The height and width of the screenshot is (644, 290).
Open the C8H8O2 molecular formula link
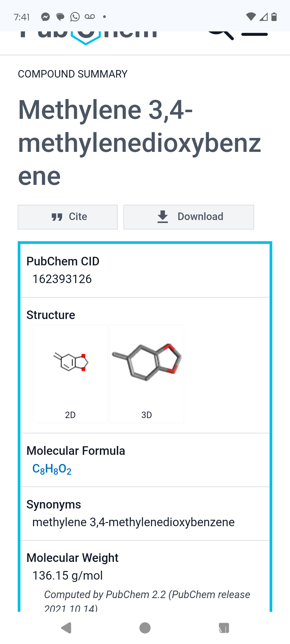52,469
